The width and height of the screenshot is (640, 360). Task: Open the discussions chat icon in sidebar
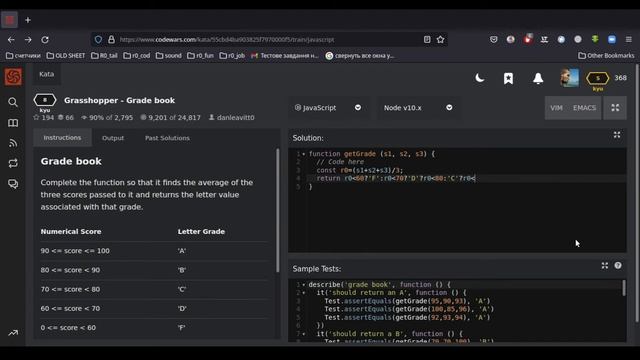pyautogui.click(x=13, y=184)
